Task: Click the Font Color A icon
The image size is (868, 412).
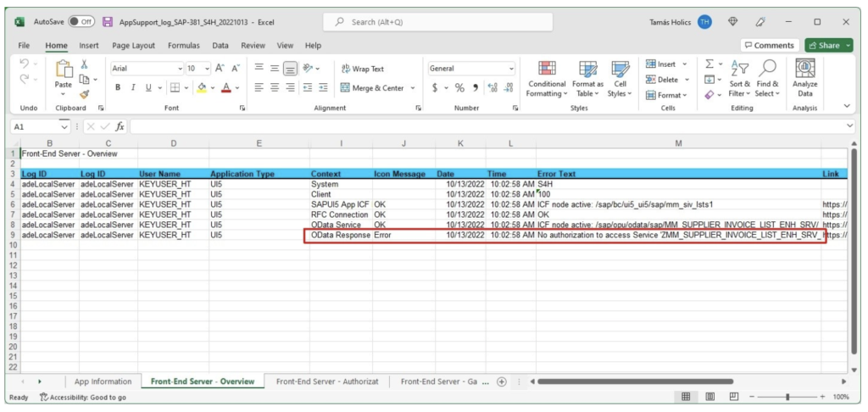Action: point(225,87)
